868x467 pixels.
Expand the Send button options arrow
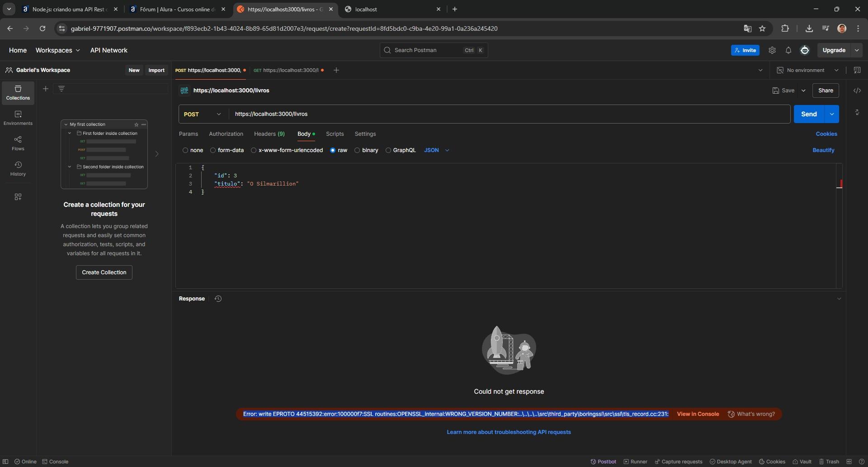(832, 114)
